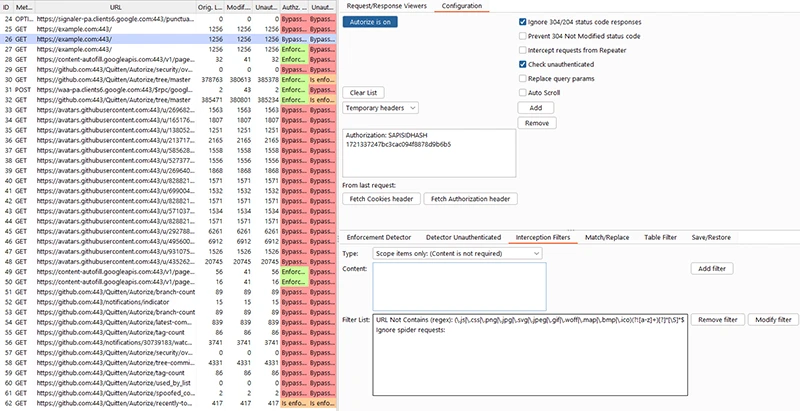Screen dimensions: 800x411
Task: Open the filter Type dropdown
Action: tap(457, 253)
